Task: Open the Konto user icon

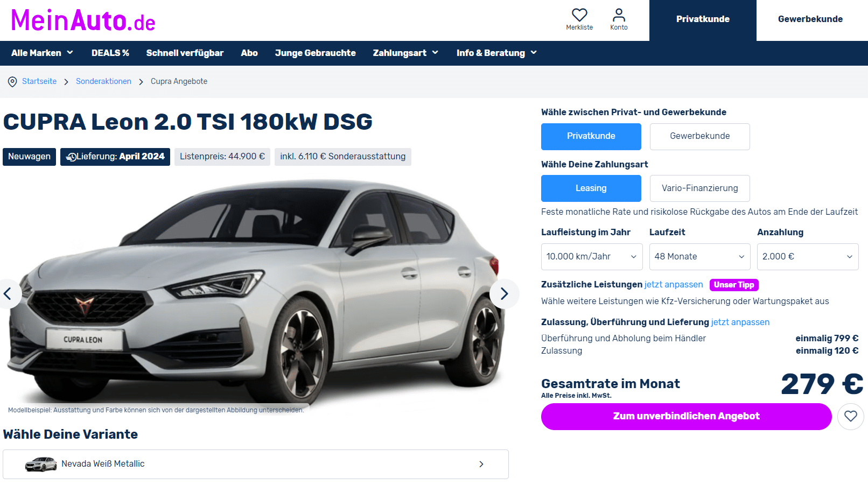Action: [619, 15]
